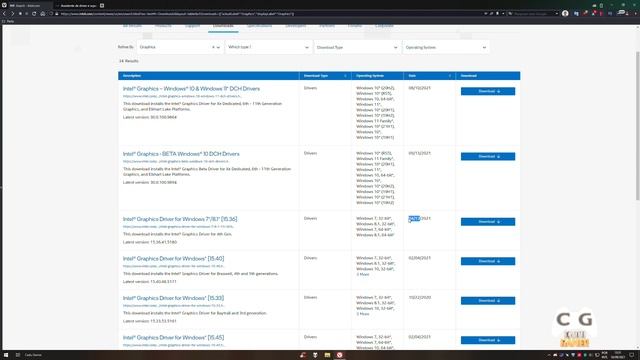
Task: Open a new browser tab with the plus icon
Action: 102,5
